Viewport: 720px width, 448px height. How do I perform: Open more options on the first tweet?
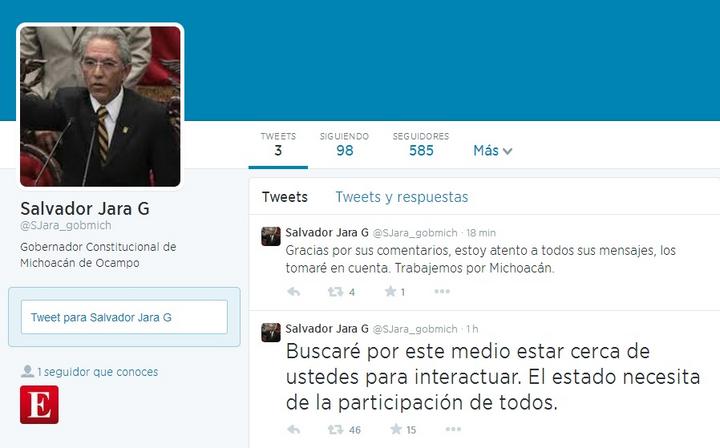[x=442, y=291]
